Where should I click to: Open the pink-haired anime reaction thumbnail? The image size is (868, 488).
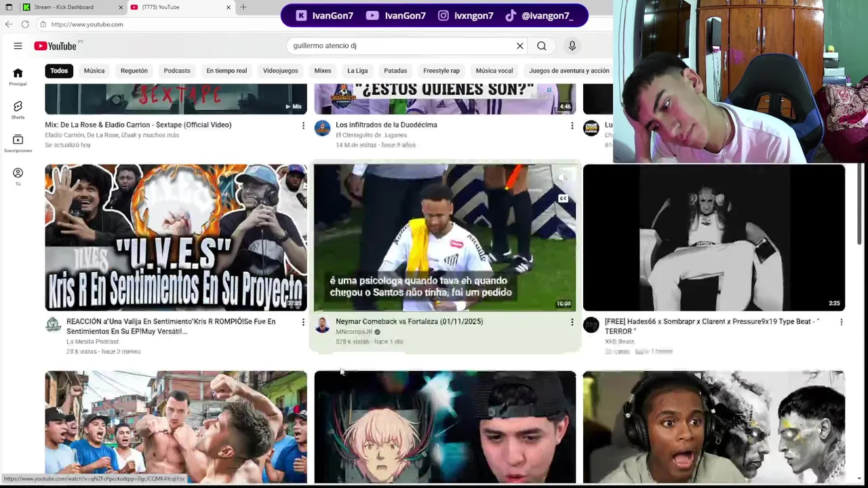pos(445,427)
